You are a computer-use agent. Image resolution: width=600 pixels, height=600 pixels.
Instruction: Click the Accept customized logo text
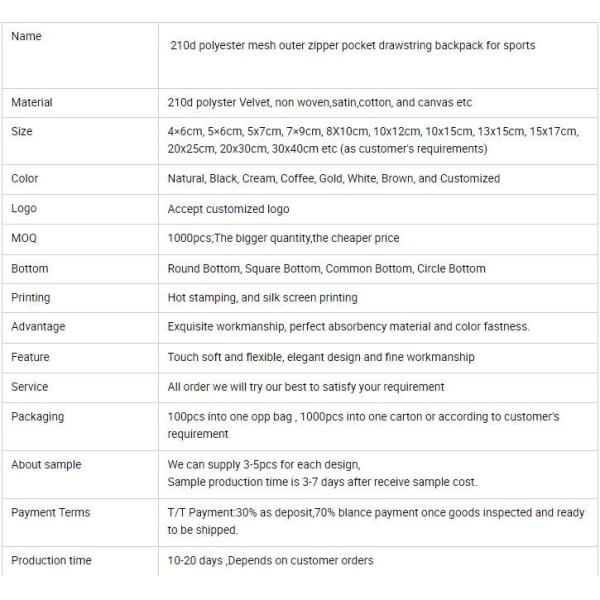(x=228, y=209)
